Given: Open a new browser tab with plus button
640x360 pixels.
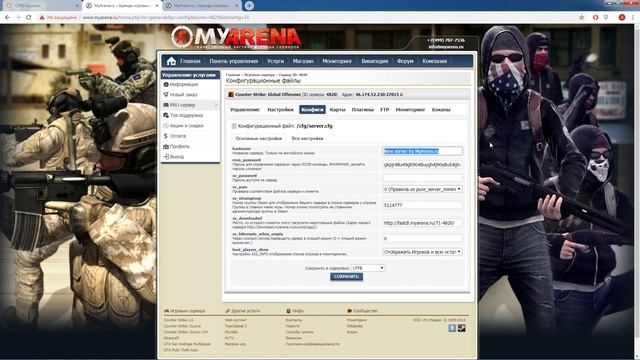Looking at the screenshot, I should [249, 6].
